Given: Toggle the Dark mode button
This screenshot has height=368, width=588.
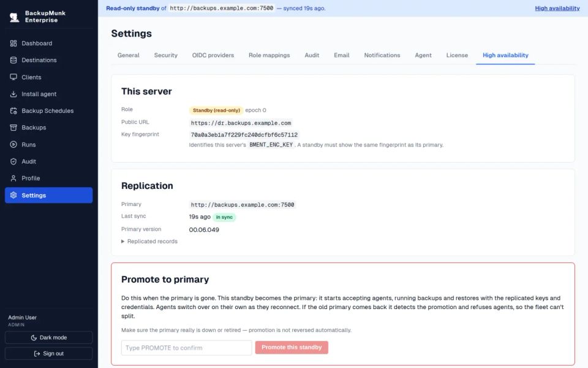Looking at the screenshot, I should tap(49, 337).
